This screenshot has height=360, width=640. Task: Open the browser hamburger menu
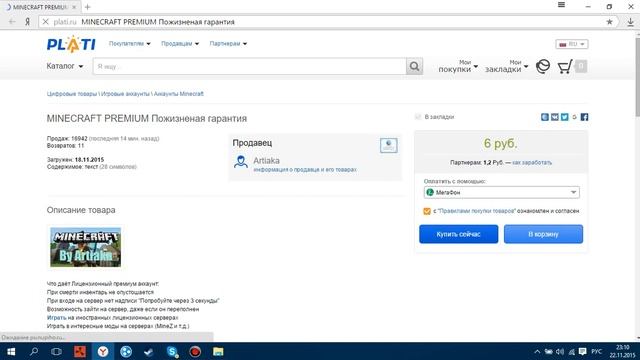[562, 5]
